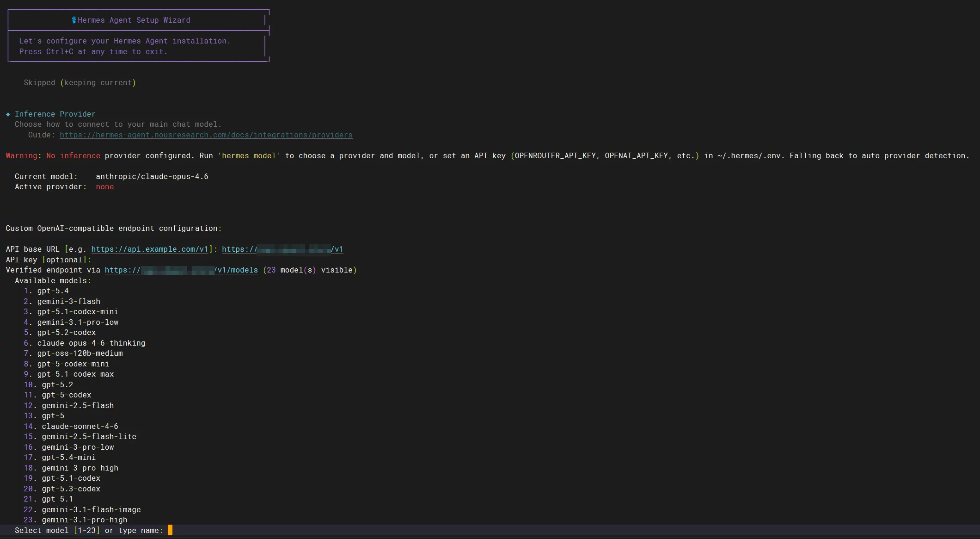980x539 pixels.
Task: Select gemini-3-flash model entry
Action: coord(68,302)
